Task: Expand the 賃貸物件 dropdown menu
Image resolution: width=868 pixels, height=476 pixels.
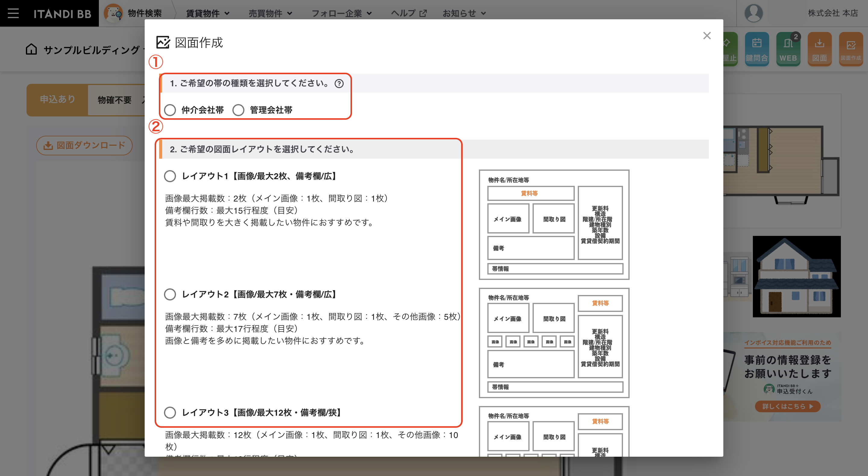Action: pyautogui.click(x=208, y=13)
